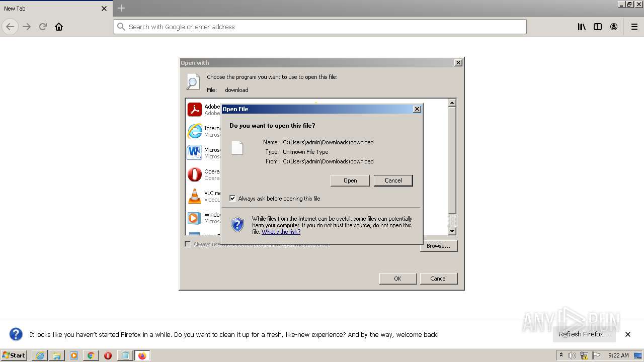
Task: Close the New Tab tab
Action: click(104, 9)
